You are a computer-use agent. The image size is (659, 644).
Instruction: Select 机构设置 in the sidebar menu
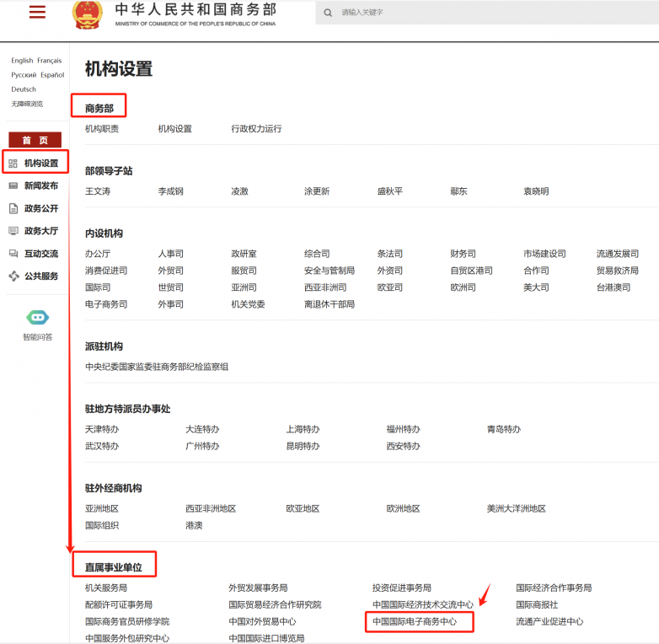[x=41, y=163]
